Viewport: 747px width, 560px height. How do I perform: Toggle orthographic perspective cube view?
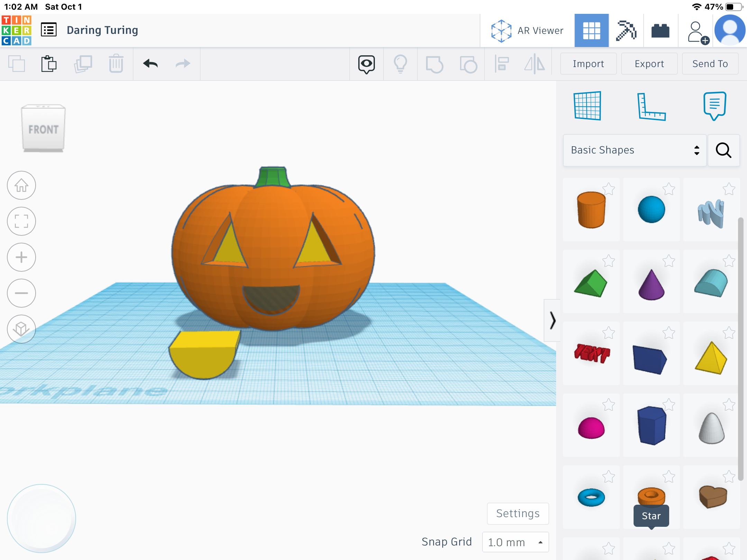click(x=21, y=329)
